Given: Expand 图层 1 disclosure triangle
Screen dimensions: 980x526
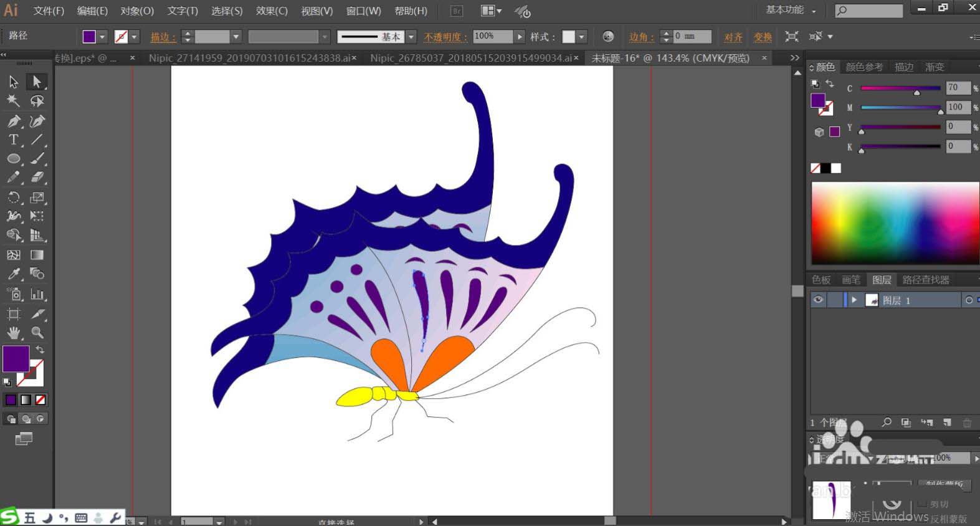Looking at the screenshot, I should (854, 300).
